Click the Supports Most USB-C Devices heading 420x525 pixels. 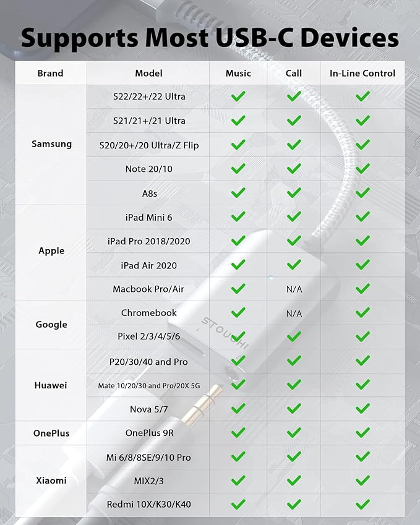pyautogui.click(x=210, y=37)
